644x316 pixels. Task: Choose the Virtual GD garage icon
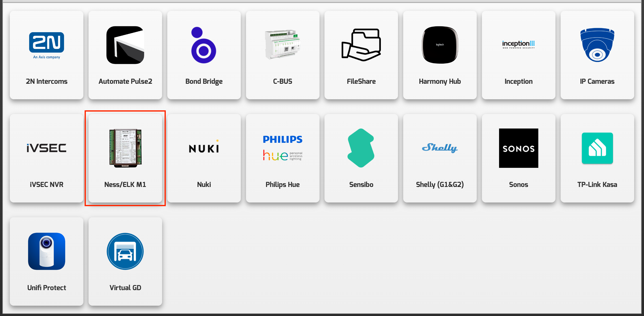pos(125,251)
